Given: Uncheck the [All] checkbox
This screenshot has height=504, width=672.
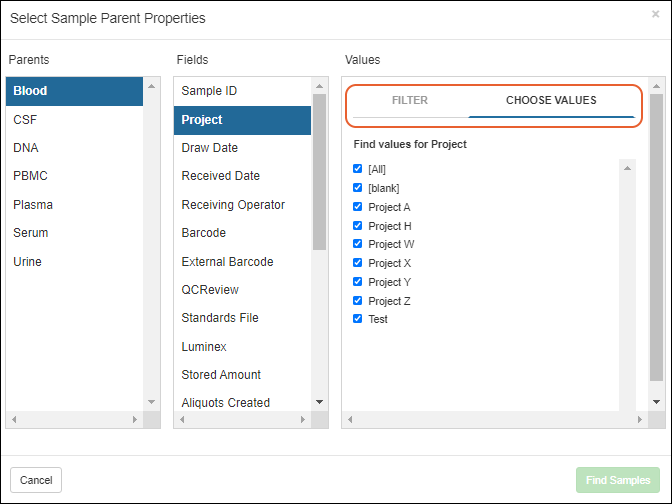Looking at the screenshot, I should [358, 169].
